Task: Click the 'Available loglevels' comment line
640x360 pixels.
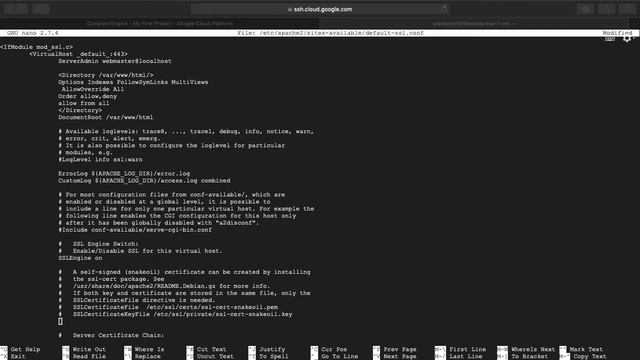Action: click(186, 131)
